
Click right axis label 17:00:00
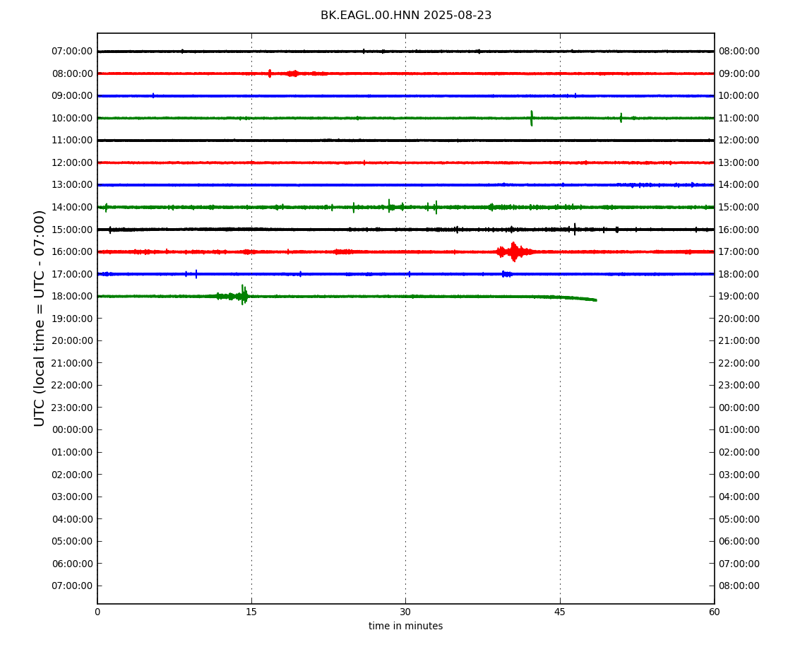739,252
